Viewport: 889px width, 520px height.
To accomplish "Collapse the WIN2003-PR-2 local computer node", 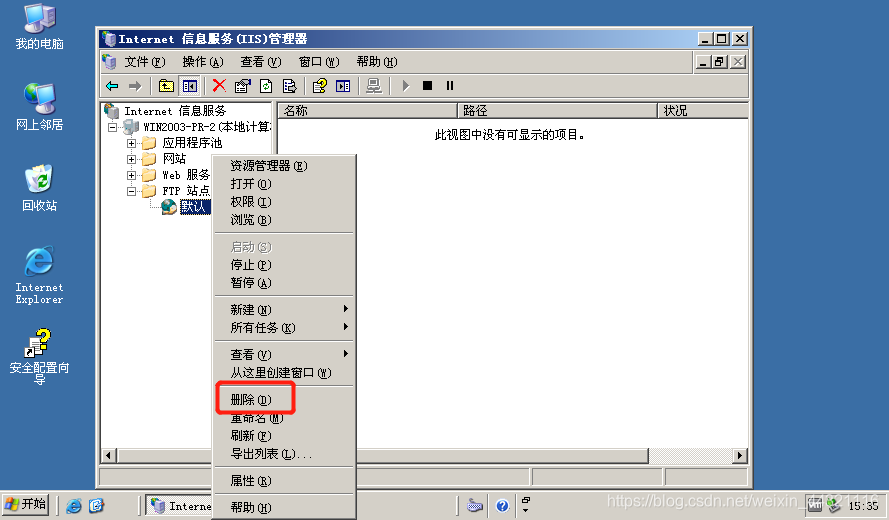I will pos(112,127).
